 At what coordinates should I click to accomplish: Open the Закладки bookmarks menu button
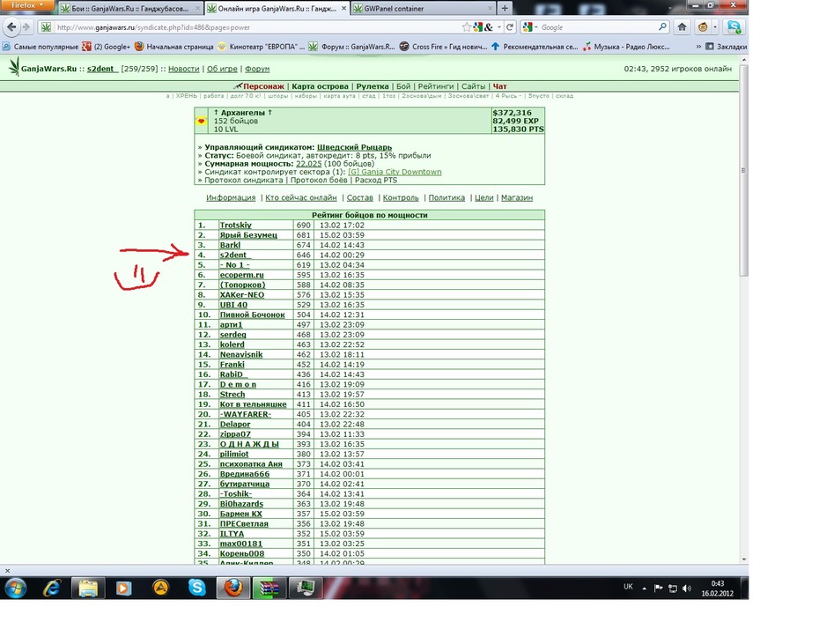point(726,47)
